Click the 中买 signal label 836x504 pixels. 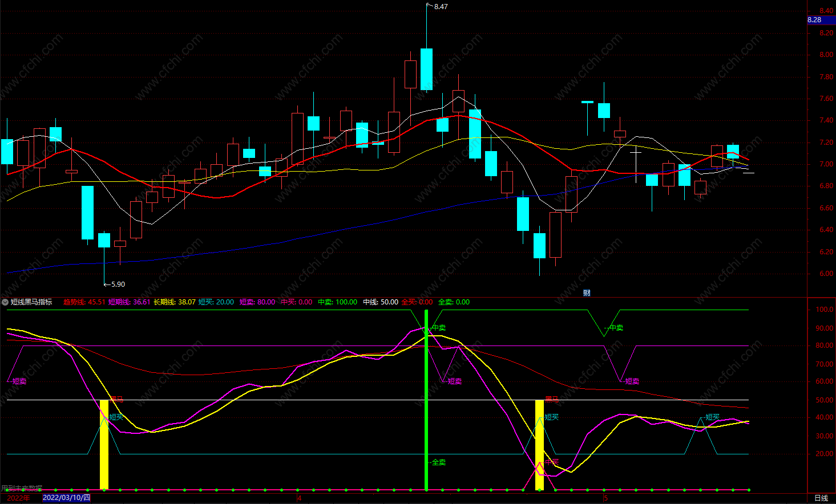point(552,462)
